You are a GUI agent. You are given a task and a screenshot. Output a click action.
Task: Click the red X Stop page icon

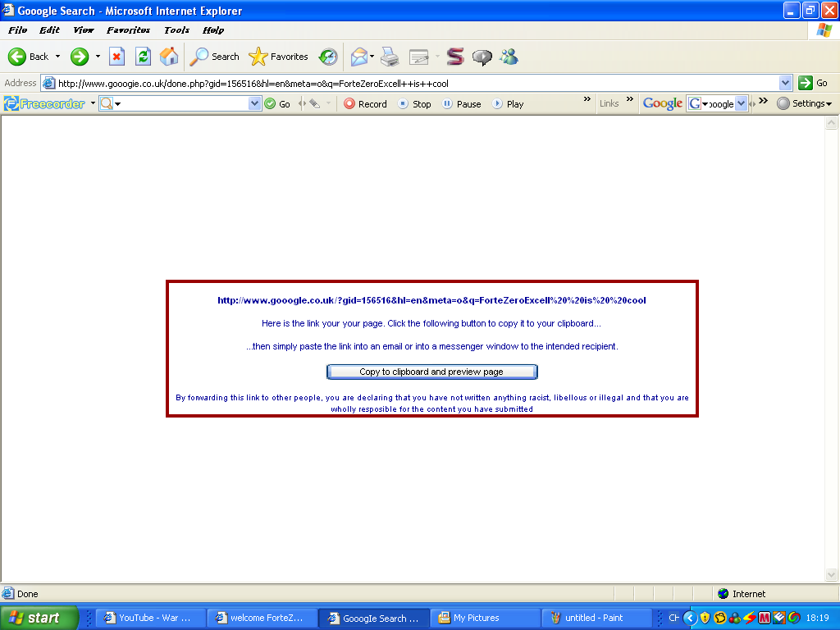point(116,57)
